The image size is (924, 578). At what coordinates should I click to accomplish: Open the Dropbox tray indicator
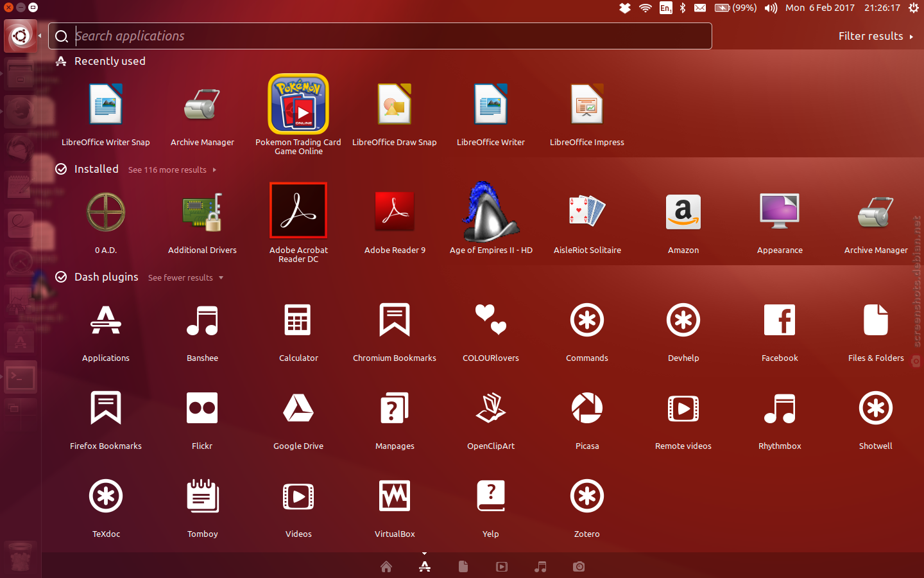coord(625,8)
